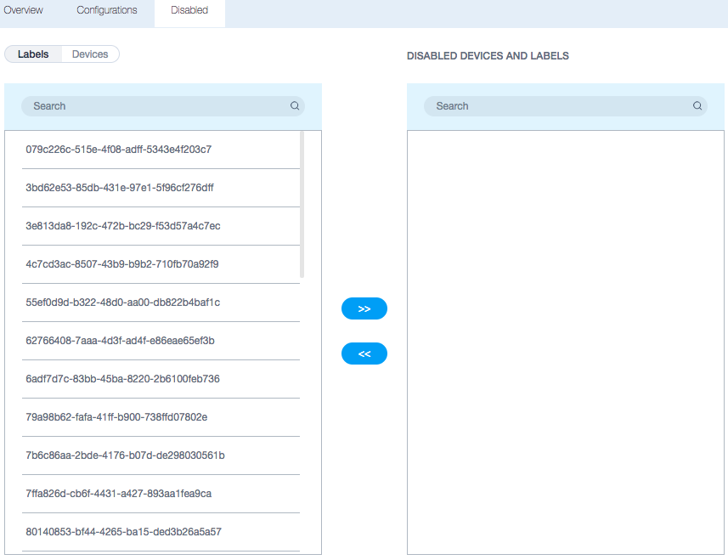728x560 pixels.
Task: Click the search magnifier icon in labels list
Action: [295, 106]
